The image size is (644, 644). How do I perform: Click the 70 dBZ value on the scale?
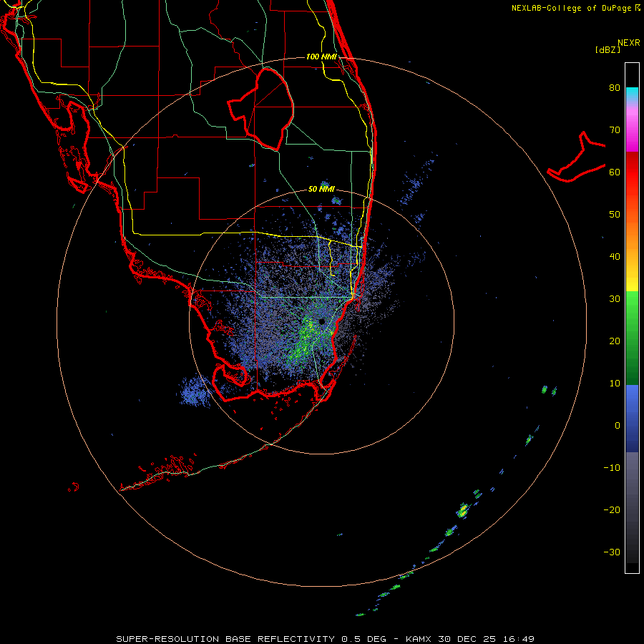pos(615,130)
